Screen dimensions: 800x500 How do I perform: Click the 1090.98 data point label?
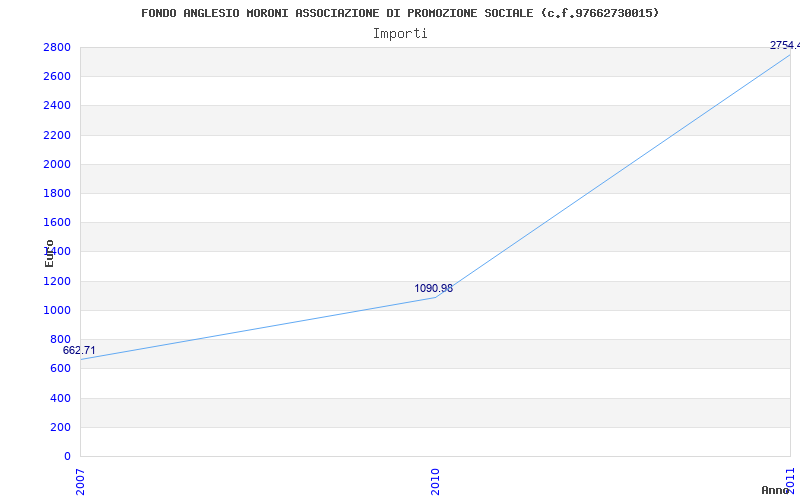click(x=433, y=288)
